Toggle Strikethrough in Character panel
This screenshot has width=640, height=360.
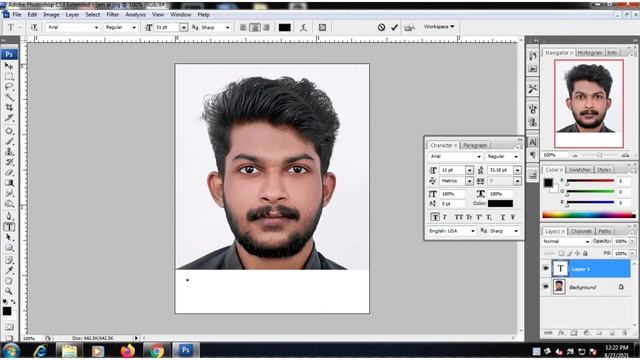click(x=513, y=217)
